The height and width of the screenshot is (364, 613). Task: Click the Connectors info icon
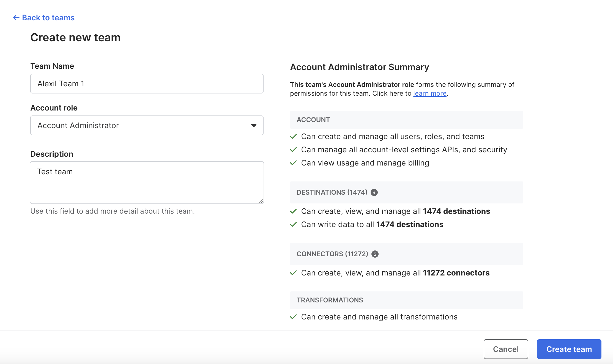375,254
